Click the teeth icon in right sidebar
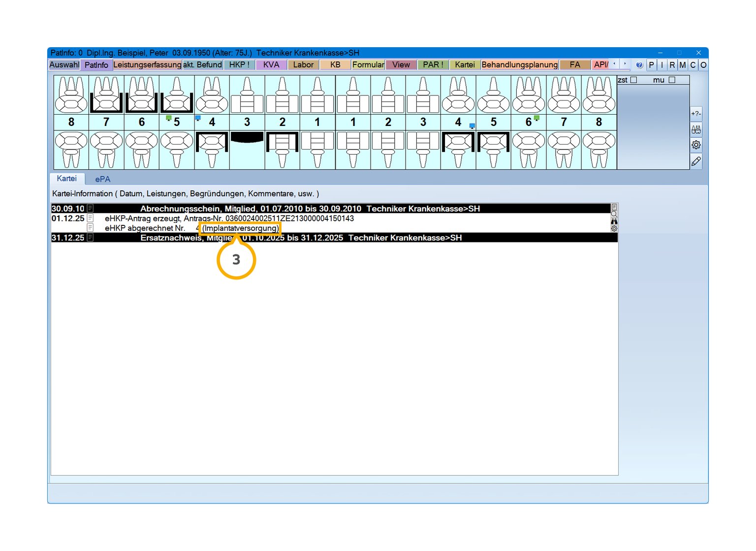Viewport: 756px width, 551px height. [x=696, y=129]
